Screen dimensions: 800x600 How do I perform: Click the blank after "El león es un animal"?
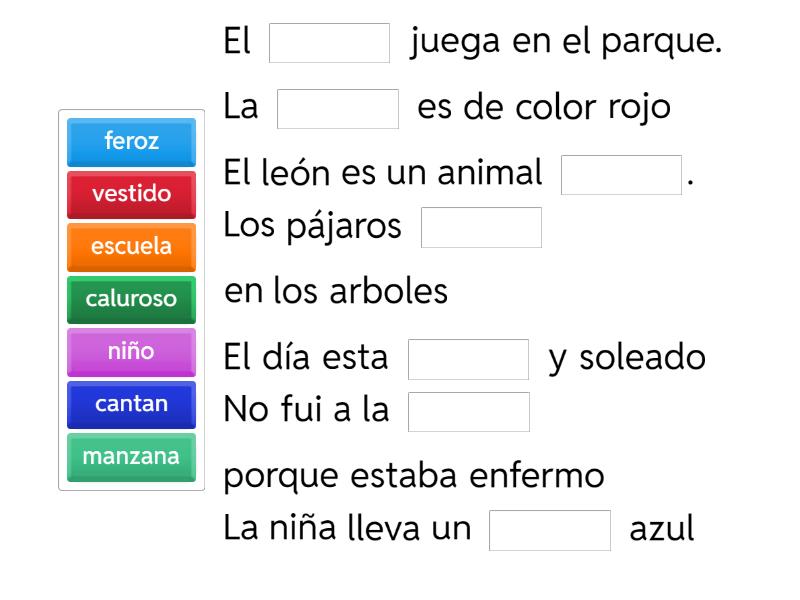pos(621,174)
